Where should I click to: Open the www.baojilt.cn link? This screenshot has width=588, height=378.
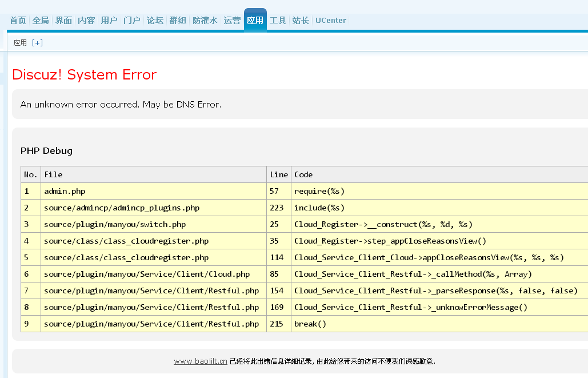[201, 361]
